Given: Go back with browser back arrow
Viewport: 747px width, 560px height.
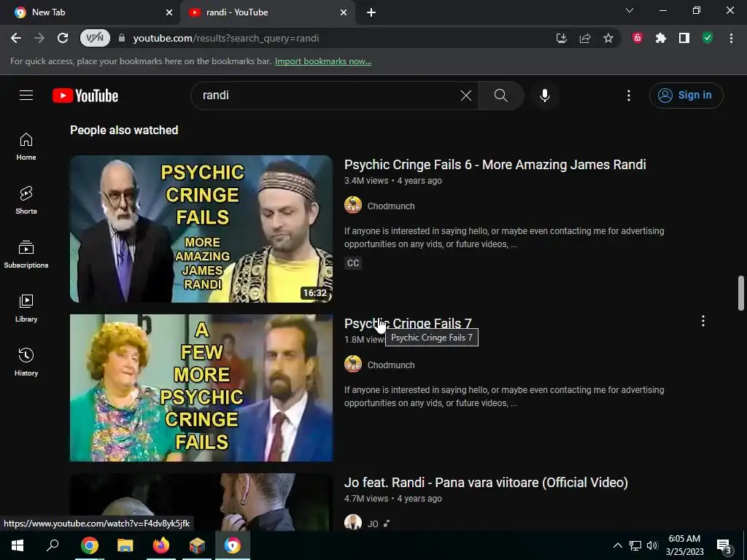Looking at the screenshot, I should click(x=16, y=38).
